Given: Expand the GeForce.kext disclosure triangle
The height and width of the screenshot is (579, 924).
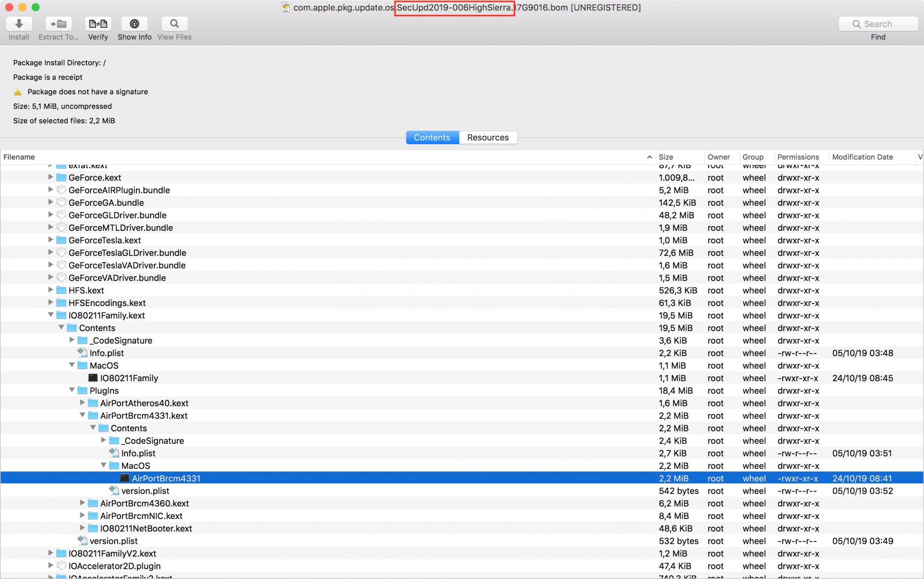Looking at the screenshot, I should pyautogui.click(x=51, y=178).
